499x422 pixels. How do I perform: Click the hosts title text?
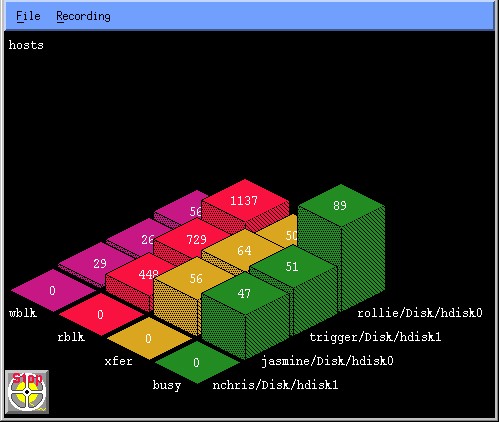[x=26, y=45]
